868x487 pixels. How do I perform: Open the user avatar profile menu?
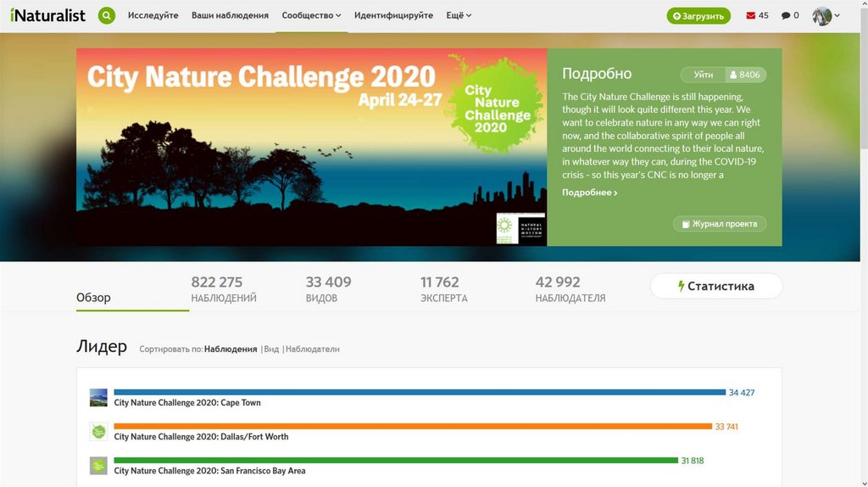pyautogui.click(x=826, y=15)
